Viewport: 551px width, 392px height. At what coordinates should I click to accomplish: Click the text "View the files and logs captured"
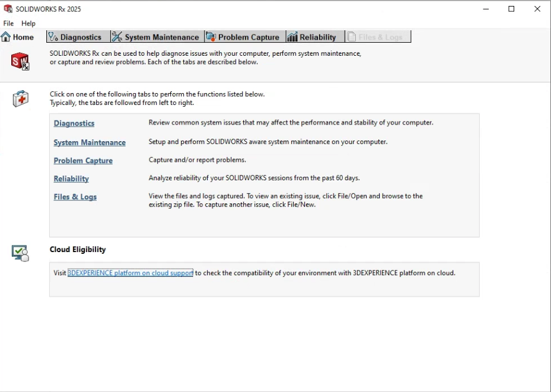pyautogui.click(x=196, y=196)
